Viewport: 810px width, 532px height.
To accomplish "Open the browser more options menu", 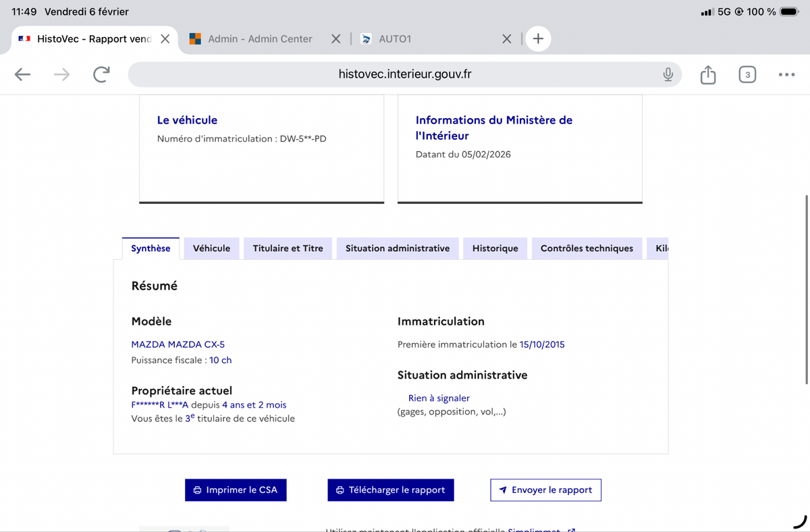I will 786,74.
